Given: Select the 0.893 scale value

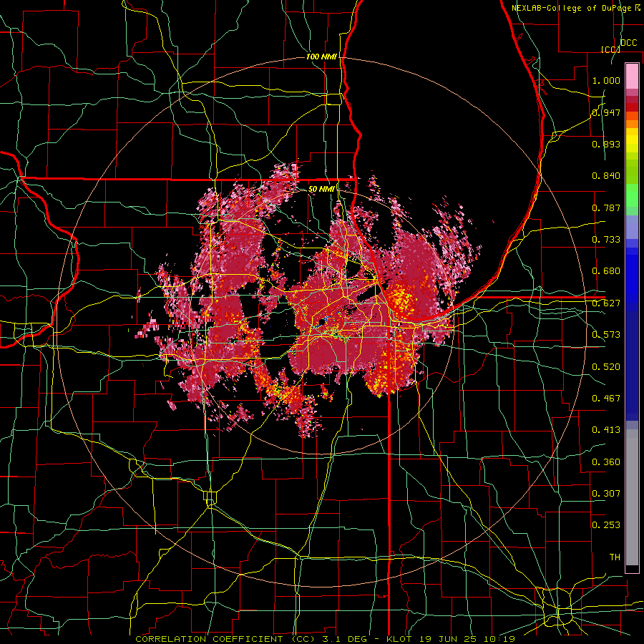Looking at the screenshot, I should coord(606,144).
